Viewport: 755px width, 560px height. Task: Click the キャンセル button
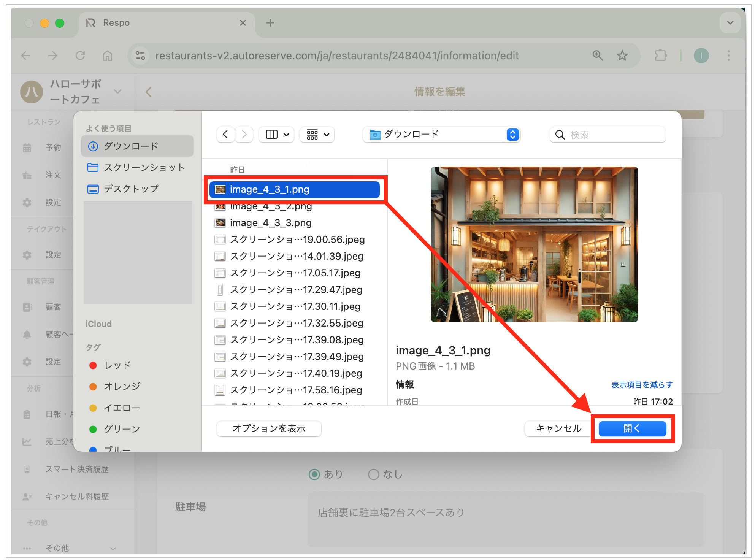coord(558,428)
